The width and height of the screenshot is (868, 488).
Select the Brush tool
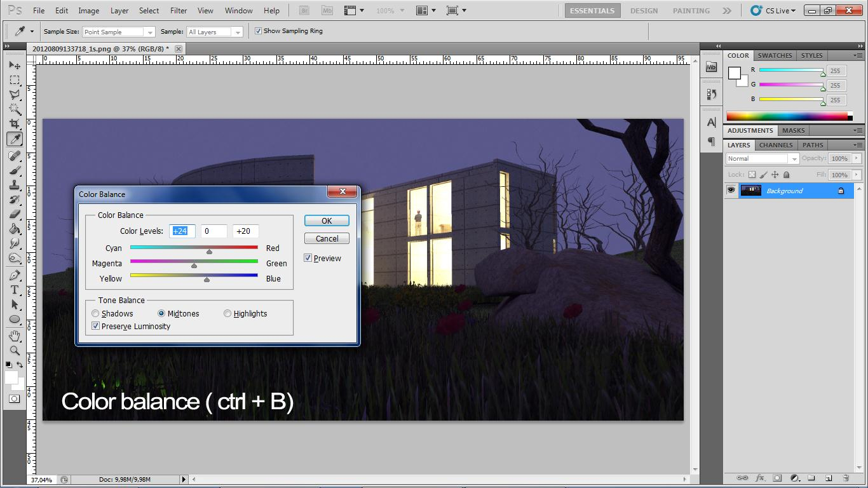coord(15,170)
